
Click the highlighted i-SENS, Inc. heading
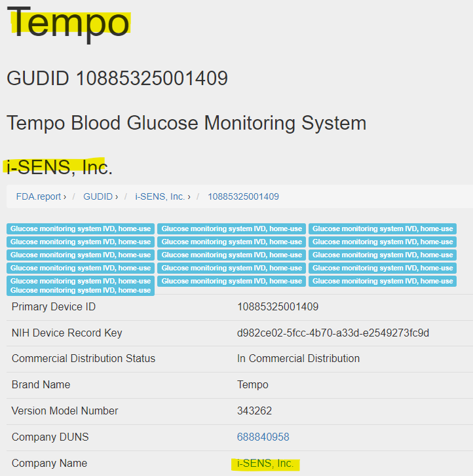coord(60,168)
